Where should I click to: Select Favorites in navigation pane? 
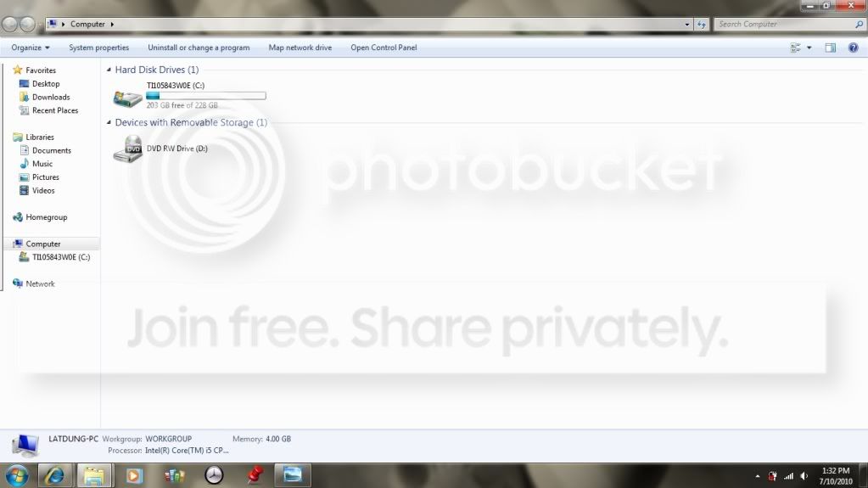click(41, 70)
